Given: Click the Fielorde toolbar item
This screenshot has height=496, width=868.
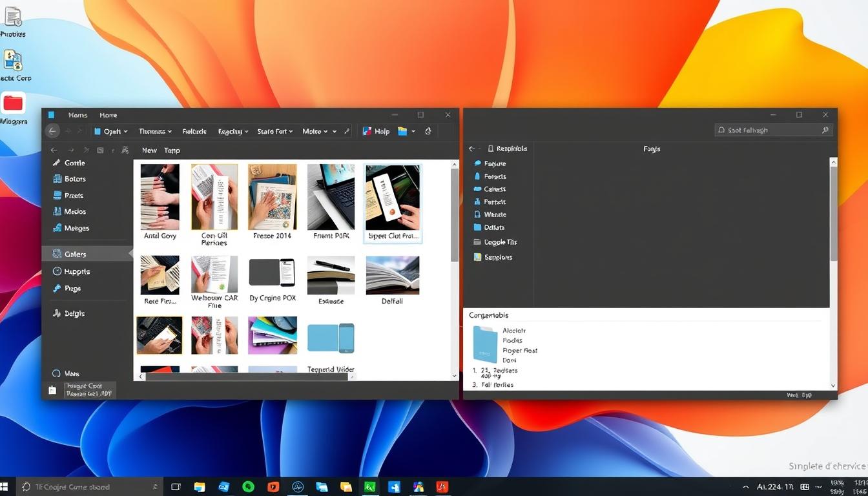Looking at the screenshot, I should pos(194,131).
